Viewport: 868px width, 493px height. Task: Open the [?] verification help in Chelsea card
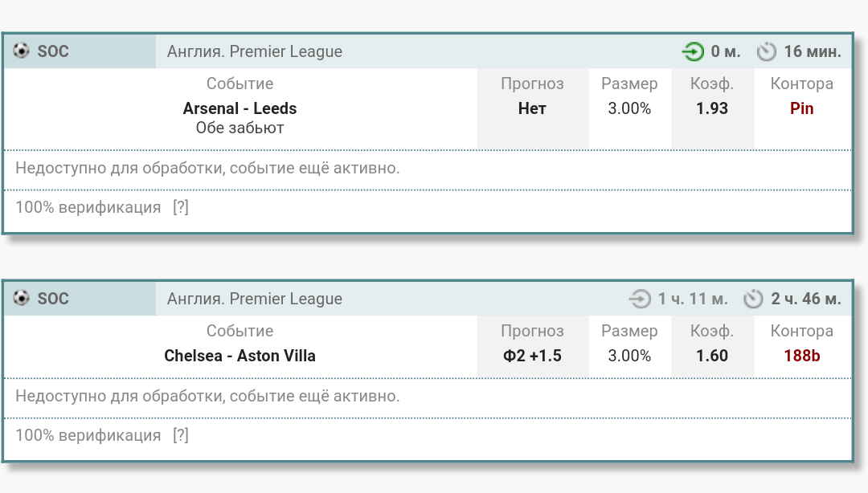click(x=181, y=436)
